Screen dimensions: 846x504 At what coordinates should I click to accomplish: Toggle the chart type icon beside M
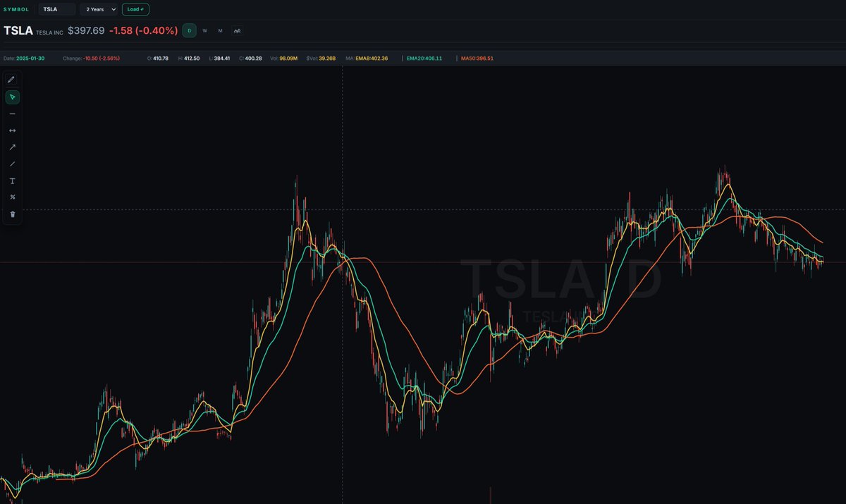click(238, 30)
